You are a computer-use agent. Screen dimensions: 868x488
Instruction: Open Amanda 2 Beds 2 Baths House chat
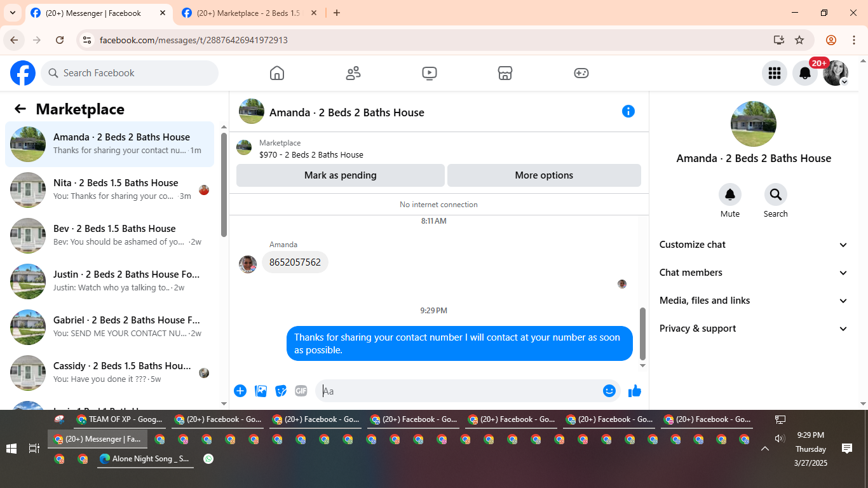(x=110, y=144)
